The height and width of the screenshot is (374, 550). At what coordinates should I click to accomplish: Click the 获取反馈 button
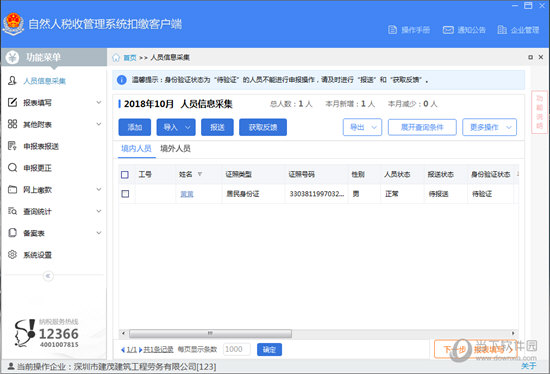click(x=263, y=127)
